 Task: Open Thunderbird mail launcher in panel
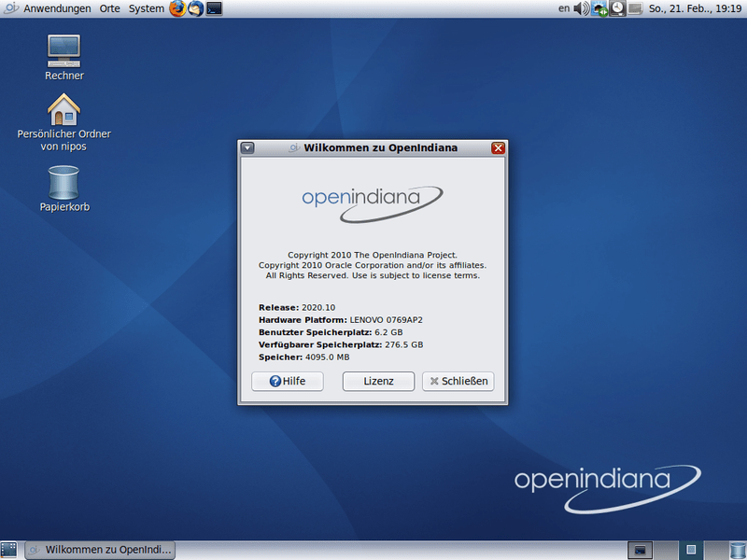[196, 8]
